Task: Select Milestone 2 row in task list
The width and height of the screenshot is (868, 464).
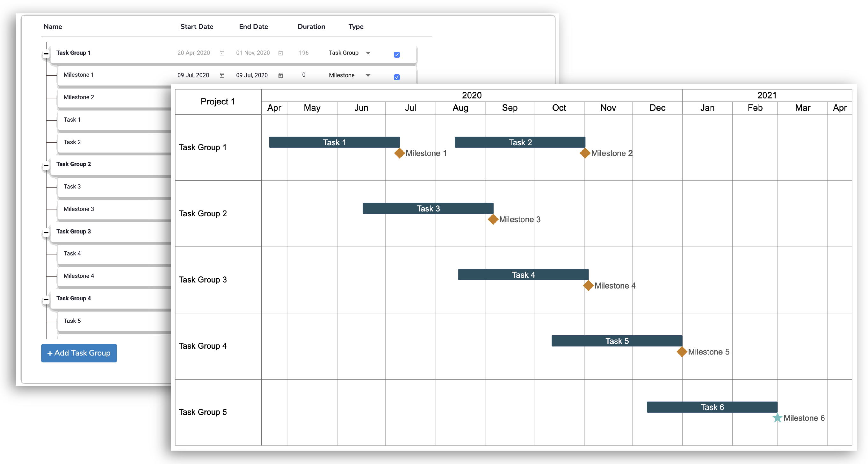Action: tap(79, 97)
